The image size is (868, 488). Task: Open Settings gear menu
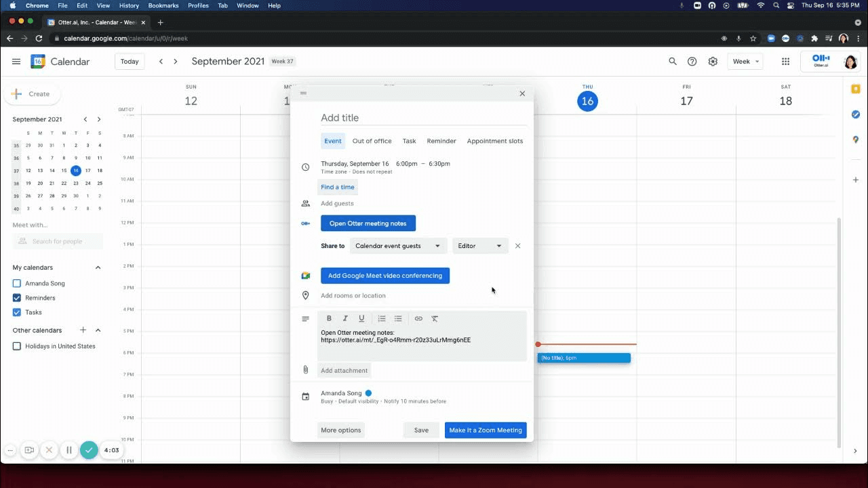[713, 61]
